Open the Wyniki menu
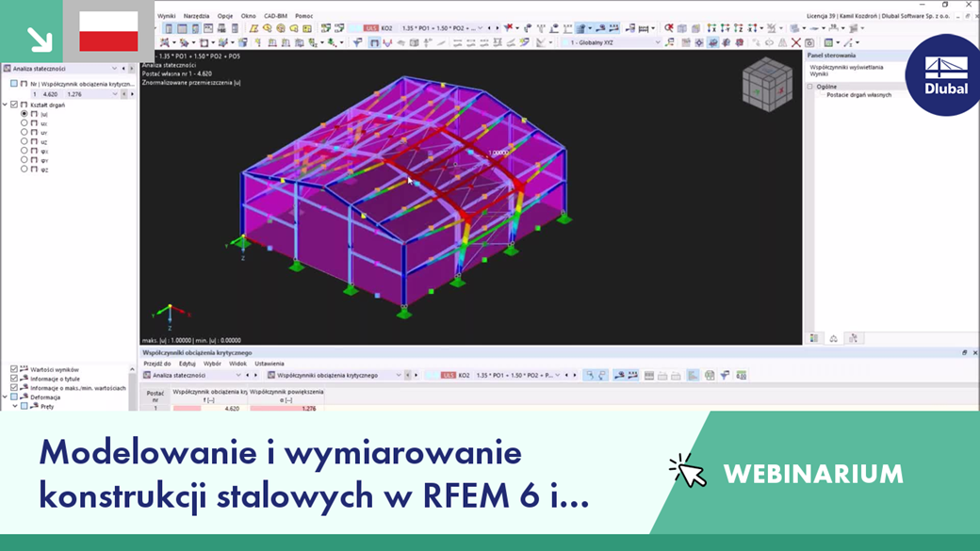 click(x=166, y=16)
